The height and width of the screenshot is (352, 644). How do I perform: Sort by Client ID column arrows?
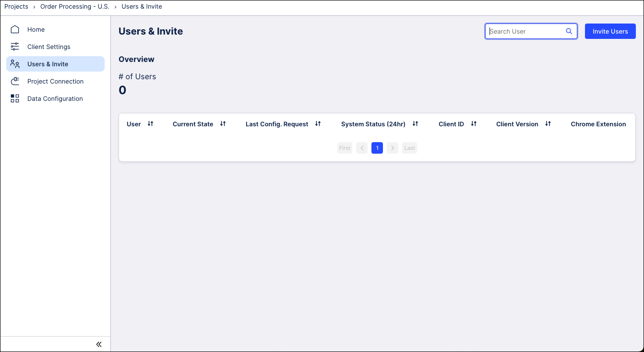click(474, 124)
